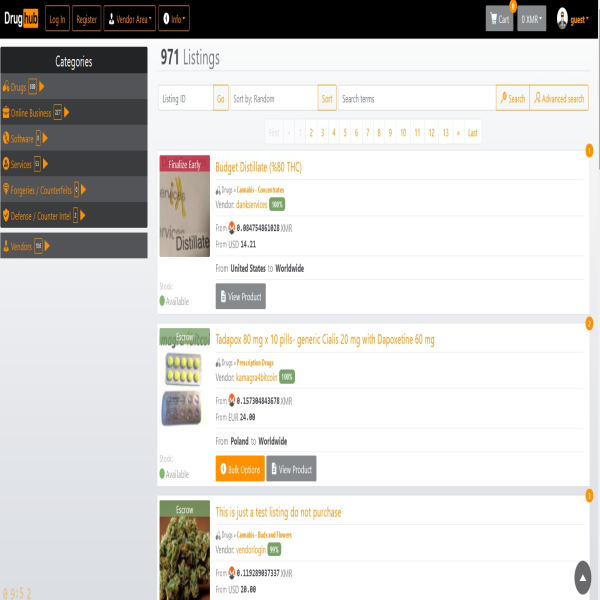Click the Register button

pos(87,19)
